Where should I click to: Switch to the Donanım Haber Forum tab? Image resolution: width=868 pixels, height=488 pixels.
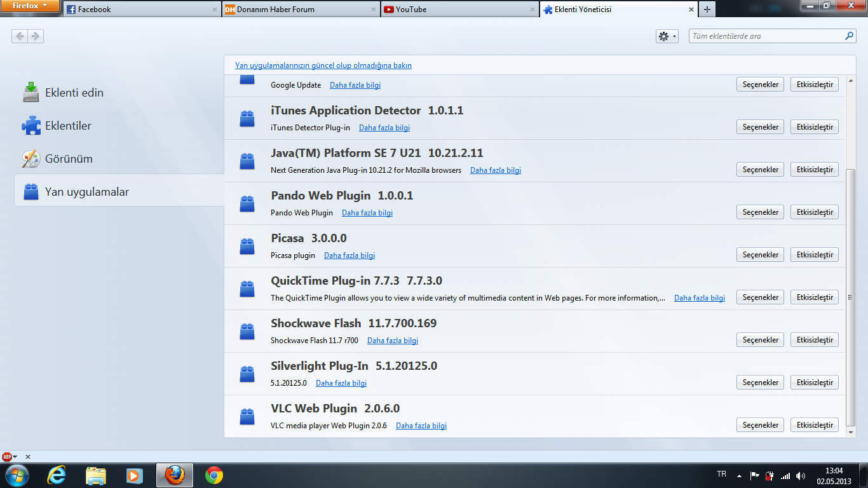pos(301,10)
